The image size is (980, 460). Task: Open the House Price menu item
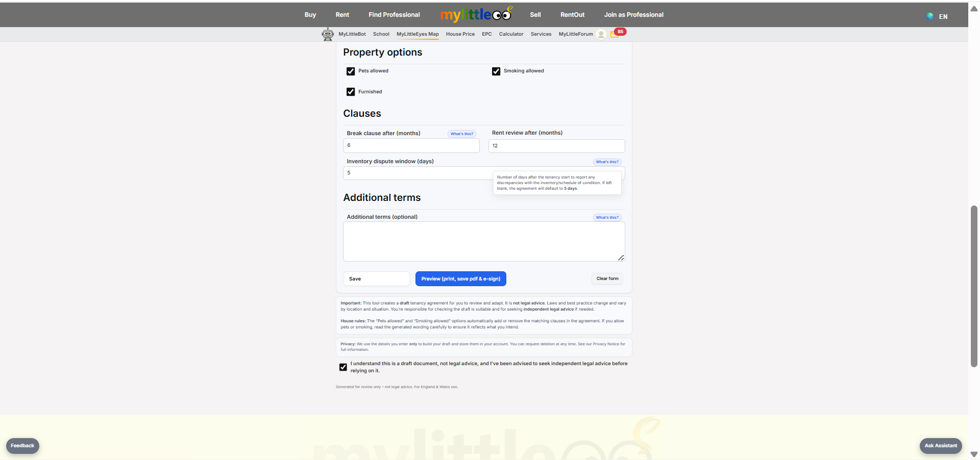460,34
